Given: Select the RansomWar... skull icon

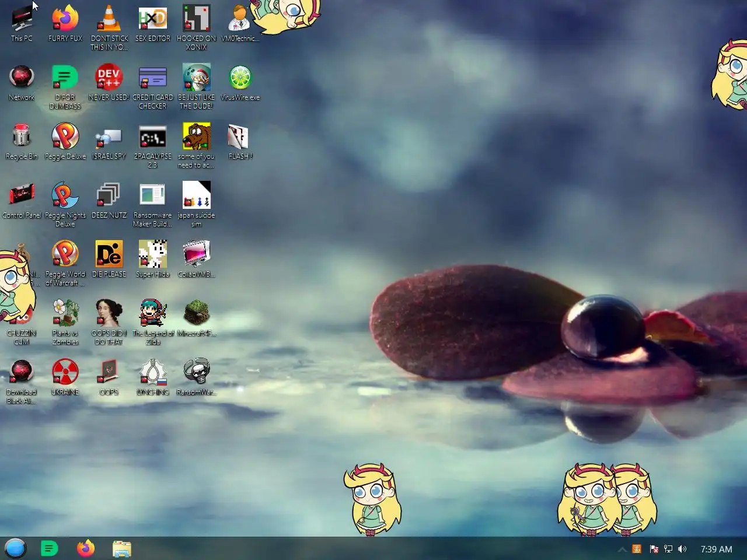Looking at the screenshot, I should click(197, 377).
